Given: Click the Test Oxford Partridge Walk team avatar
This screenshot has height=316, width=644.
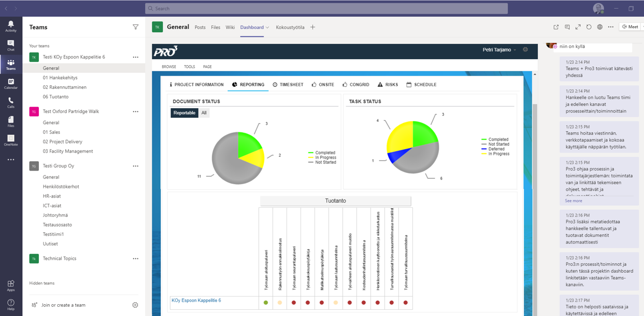Looking at the screenshot, I should [34, 111].
